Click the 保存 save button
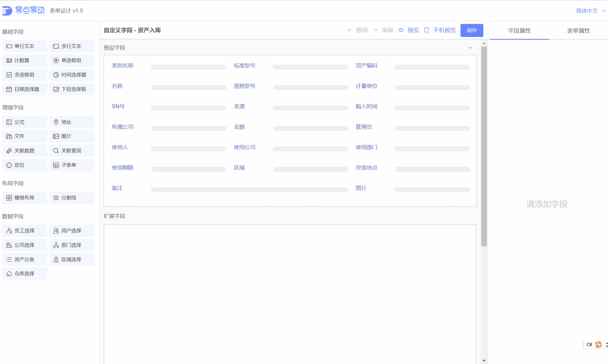The width and height of the screenshot is (608, 364). 472,30
